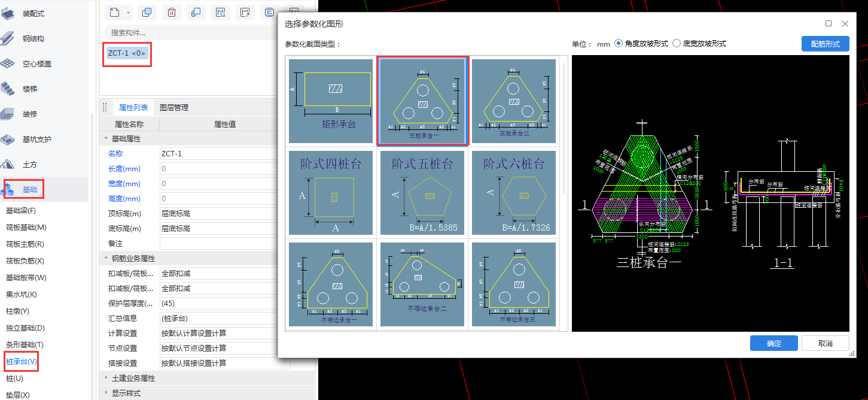Collapse the 基础属性 section
Viewport: 868px width, 400px height.
pyautogui.click(x=106, y=139)
